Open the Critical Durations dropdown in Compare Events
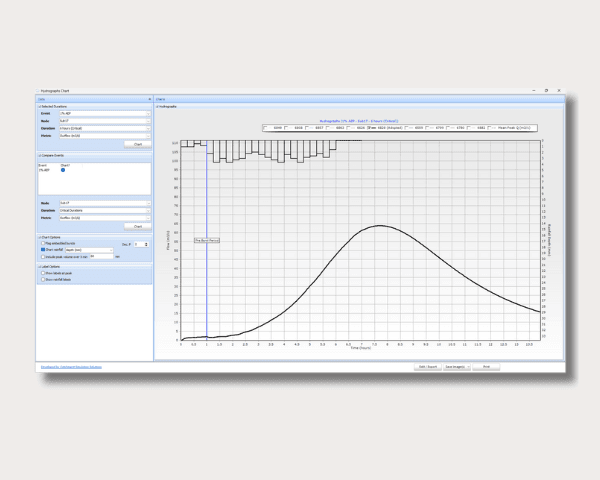Viewport: 600px width, 480px height. tap(105, 211)
